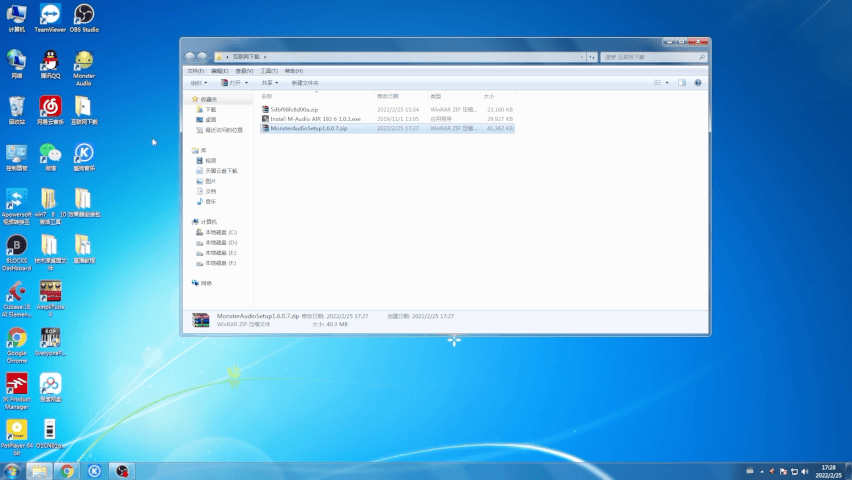Open the 微信 WeChat desktop shortcut

[50, 157]
